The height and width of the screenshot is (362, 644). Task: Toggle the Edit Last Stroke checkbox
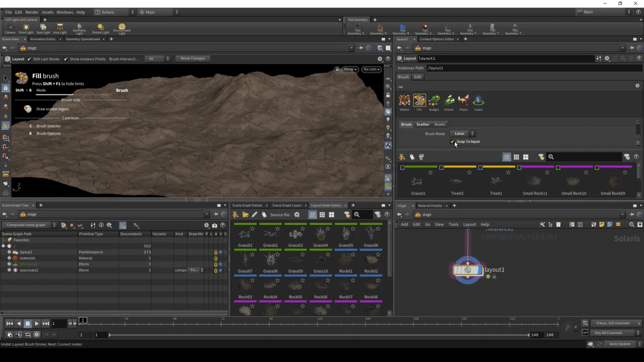(x=30, y=59)
